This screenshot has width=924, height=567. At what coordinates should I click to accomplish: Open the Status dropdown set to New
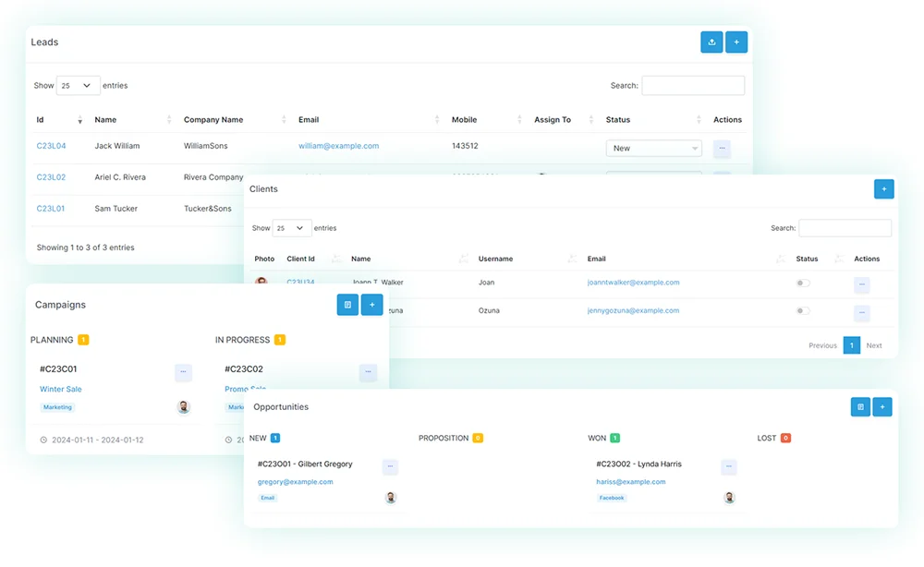(653, 148)
